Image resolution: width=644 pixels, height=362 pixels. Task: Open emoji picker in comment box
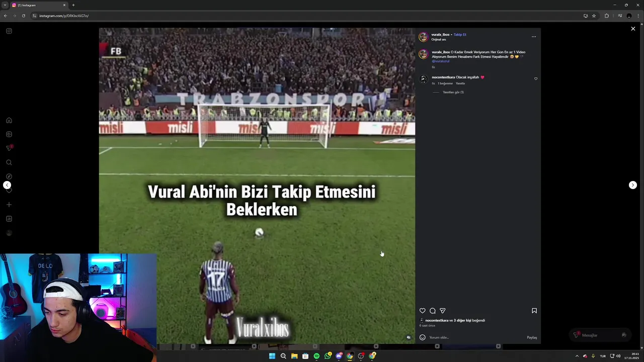[423, 337]
